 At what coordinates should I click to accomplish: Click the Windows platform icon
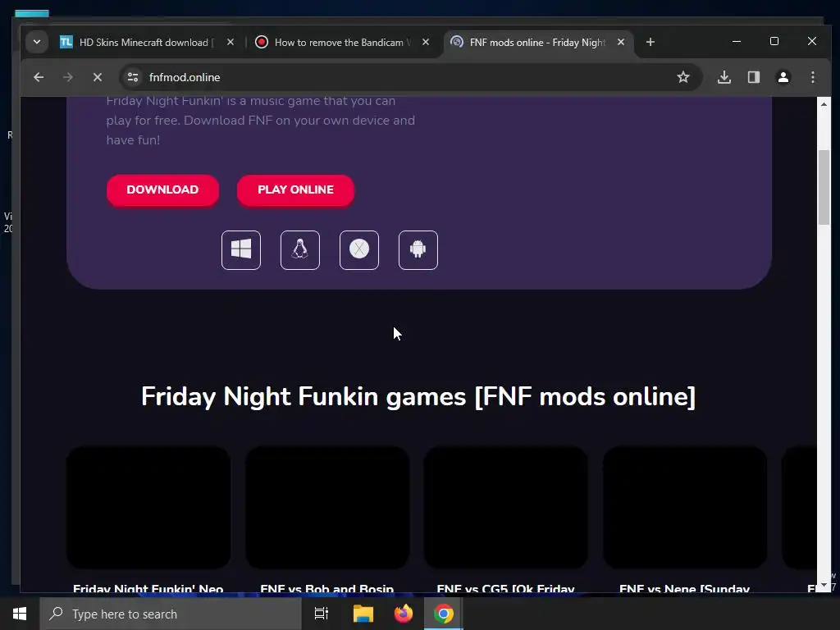241,250
